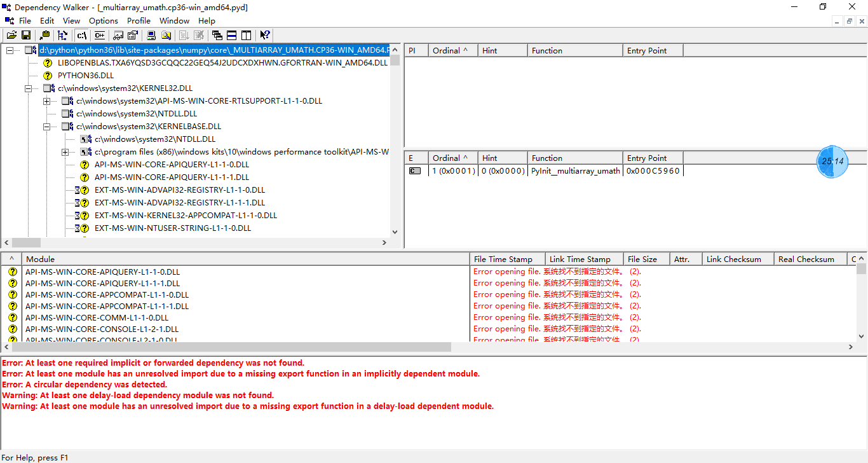Open the View menu

72,21
